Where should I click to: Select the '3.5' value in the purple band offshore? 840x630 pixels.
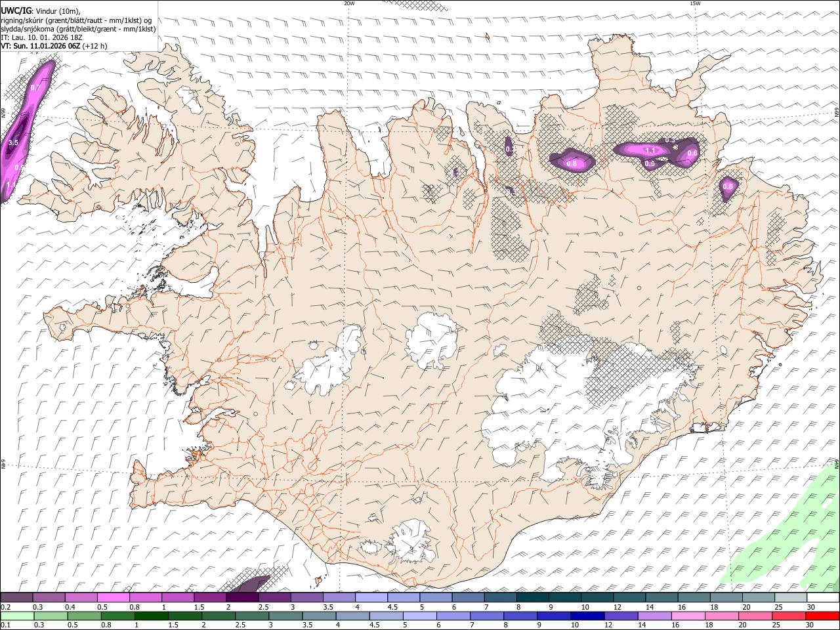pos(12,142)
